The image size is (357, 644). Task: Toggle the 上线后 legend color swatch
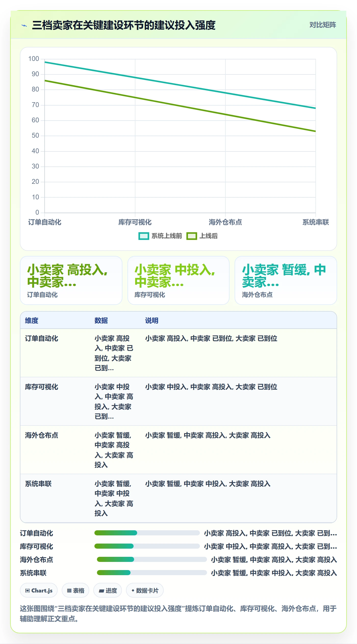[192, 236]
